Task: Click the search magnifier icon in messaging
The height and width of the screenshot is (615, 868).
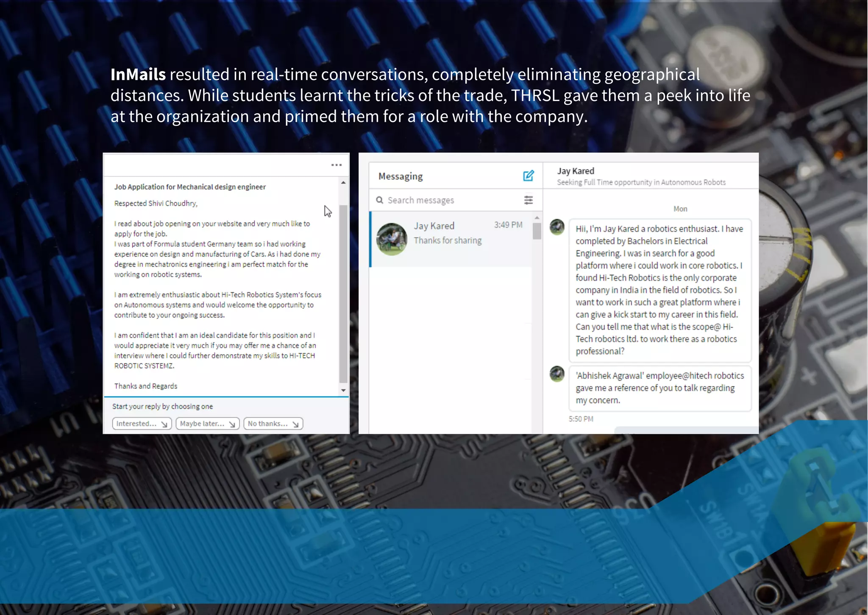Action: [380, 200]
